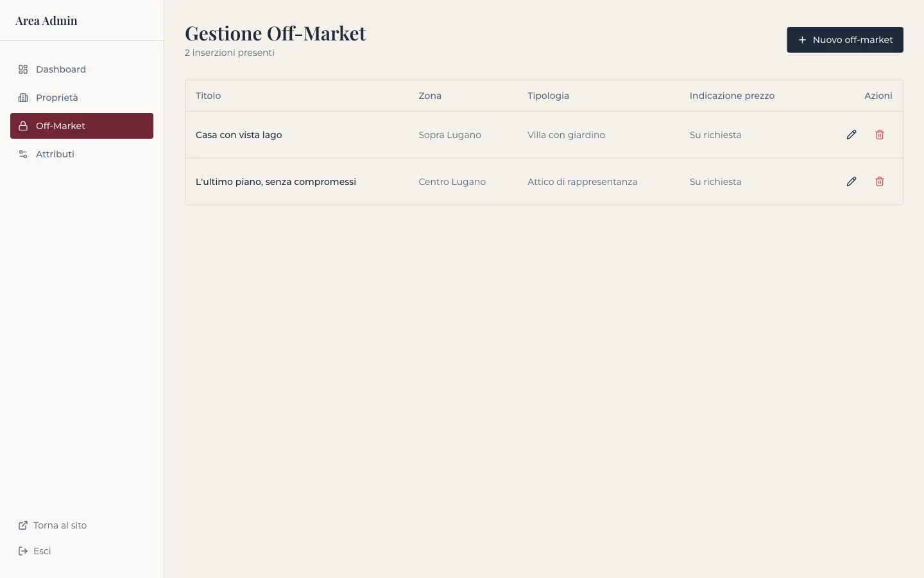Delete L'ultimo piano, senza compromessi listing
The image size is (924, 578).
pyautogui.click(x=880, y=182)
